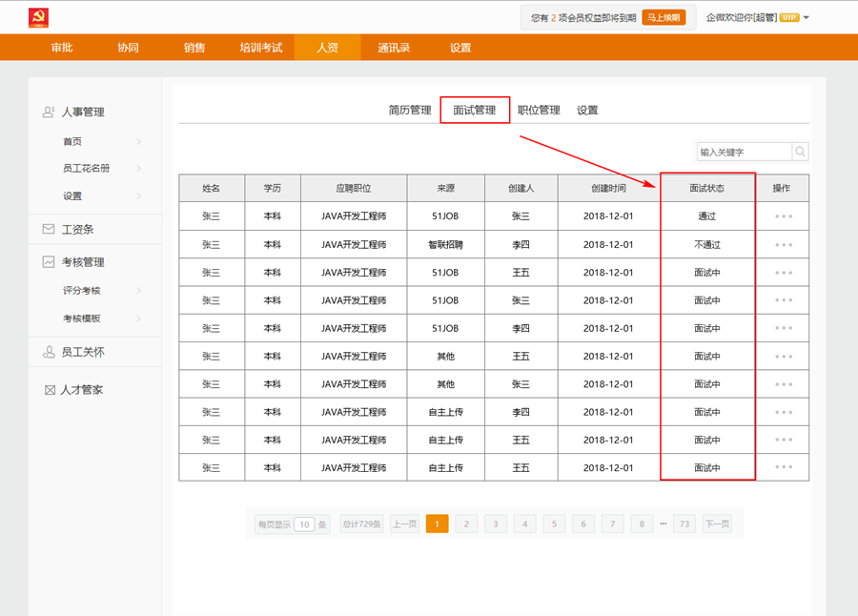Viewport: 858px width, 616px height.
Task: Expand the 评分考核 sidebar item
Action: click(x=138, y=291)
